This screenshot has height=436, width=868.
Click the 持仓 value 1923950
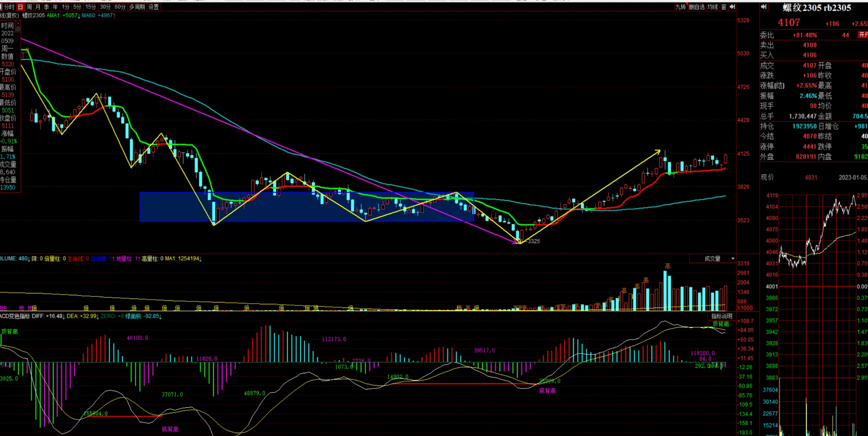coord(805,126)
